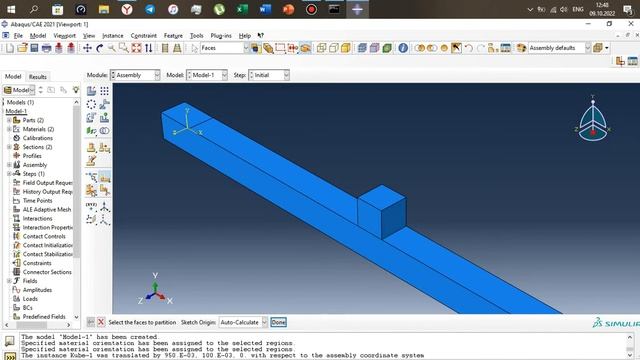This screenshot has height=360, width=640.
Task: Select the Pan View tool
Action: click(87, 48)
